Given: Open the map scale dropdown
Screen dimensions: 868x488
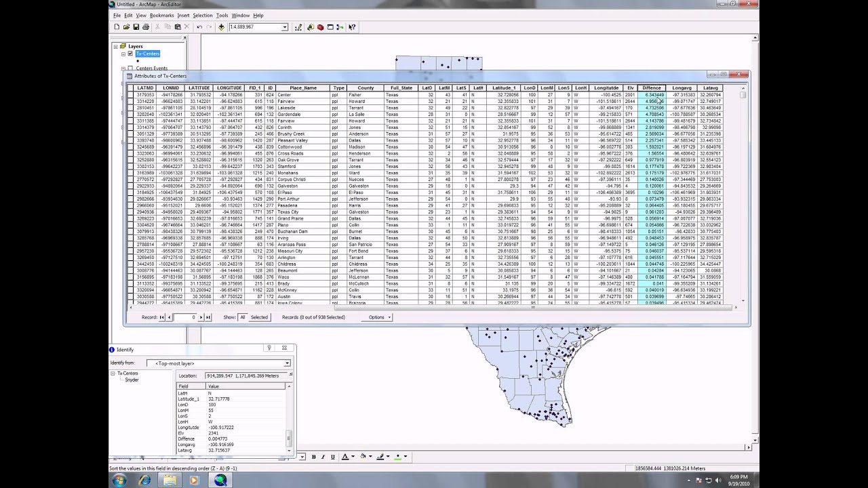Looking at the screenshot, I should tap(284, 27).
